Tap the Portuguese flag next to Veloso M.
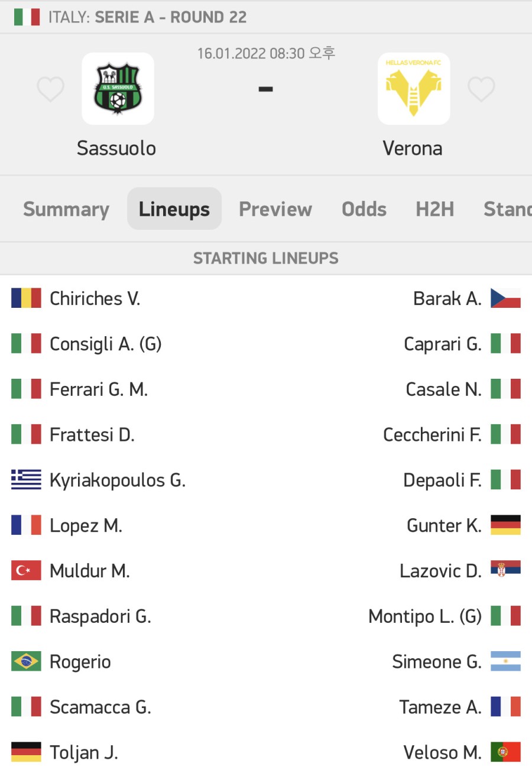This screenshot has height=767, width=532. (x=505, y=752)
